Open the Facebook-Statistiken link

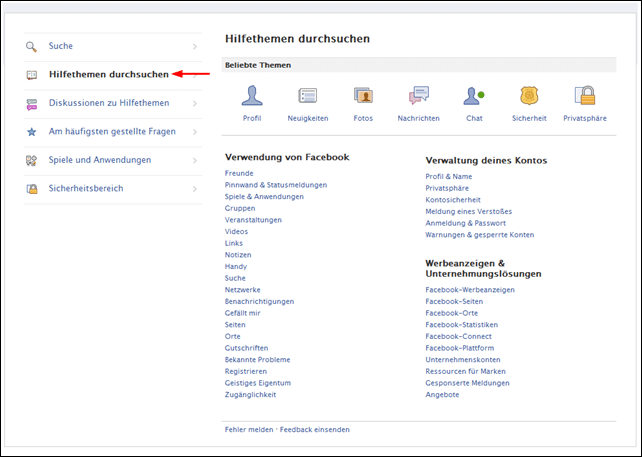461,325
